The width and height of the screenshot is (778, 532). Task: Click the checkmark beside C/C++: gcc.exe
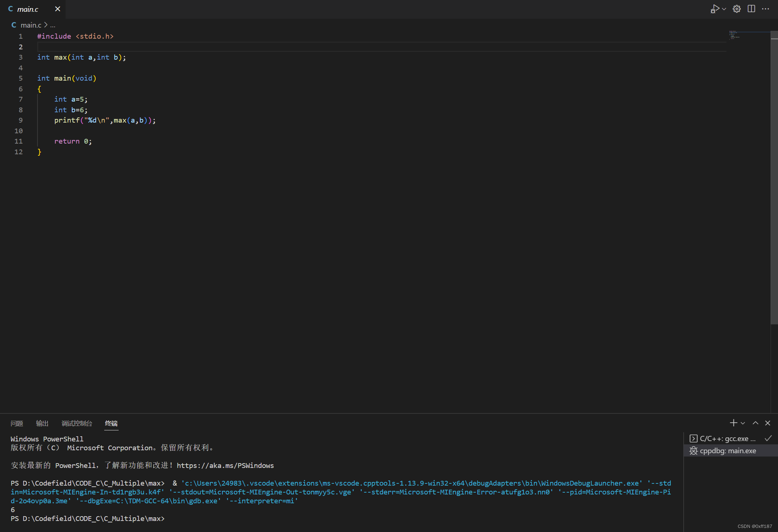[x=768, y=438]
